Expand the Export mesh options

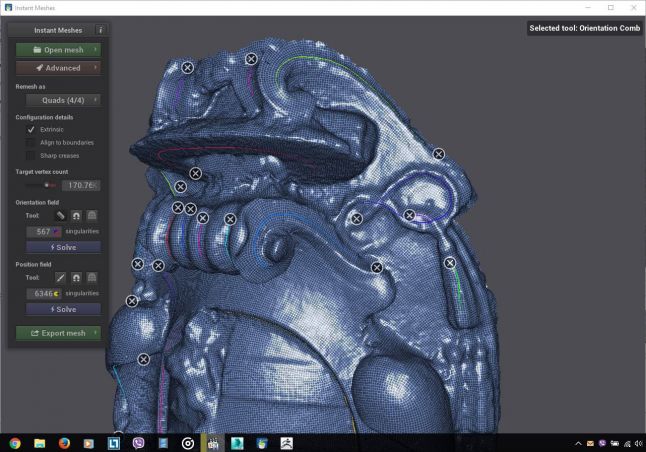(x=58, y=333)
